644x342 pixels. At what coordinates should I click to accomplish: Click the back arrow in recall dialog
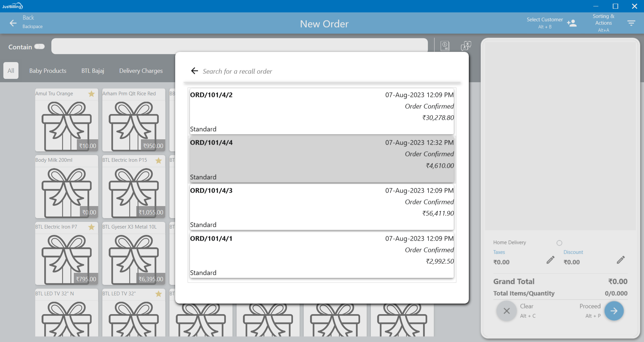[x=194, y=71]
